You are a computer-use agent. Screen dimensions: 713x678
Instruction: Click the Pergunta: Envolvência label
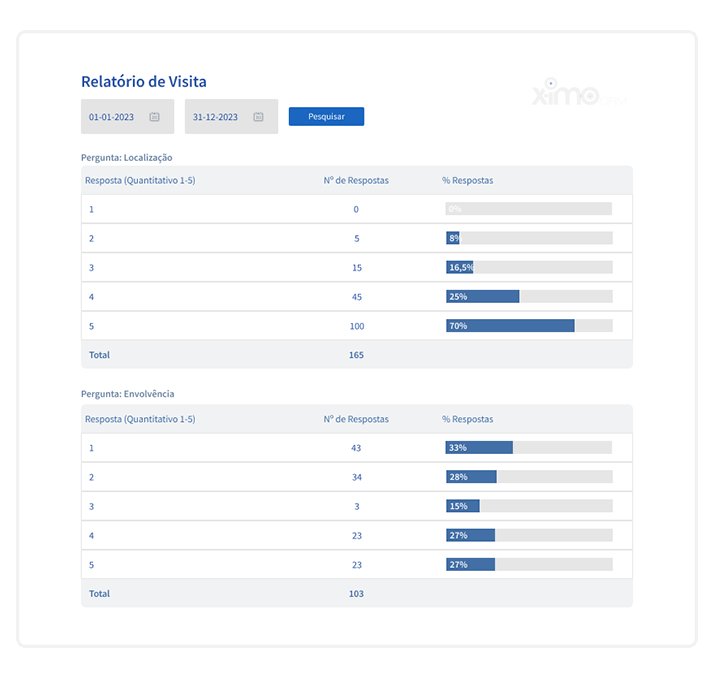point(127,394)
